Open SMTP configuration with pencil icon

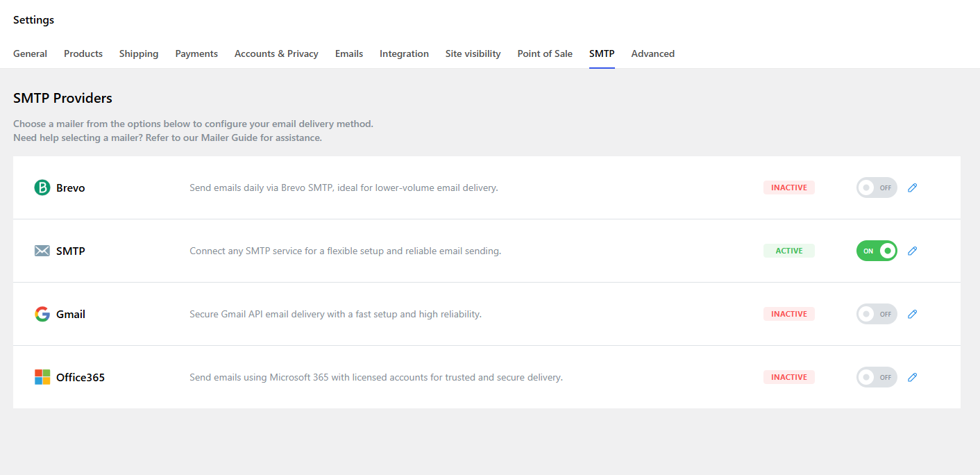click(913, 251)
